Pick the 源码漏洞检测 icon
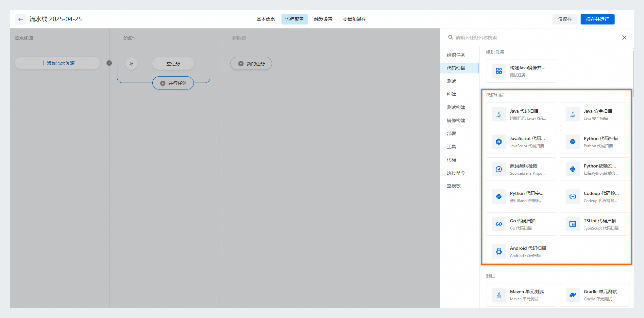This screenshot has width=644, height=318. 499,169
